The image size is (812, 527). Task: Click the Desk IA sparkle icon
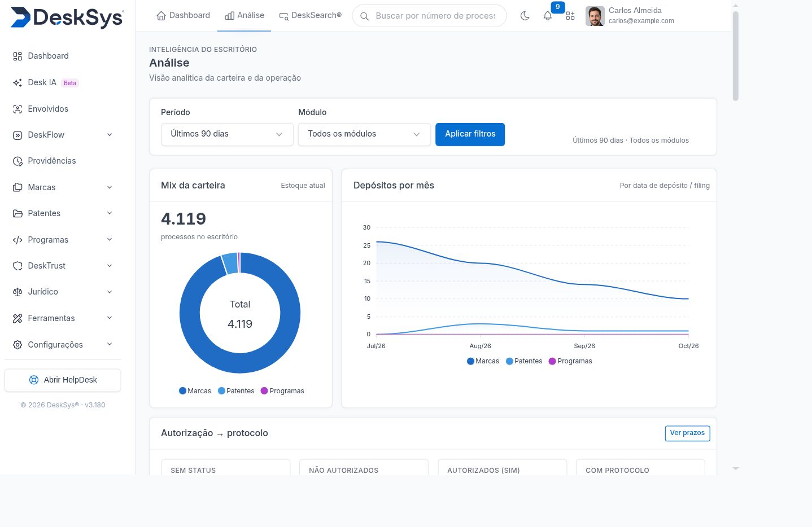pos(18,82)
